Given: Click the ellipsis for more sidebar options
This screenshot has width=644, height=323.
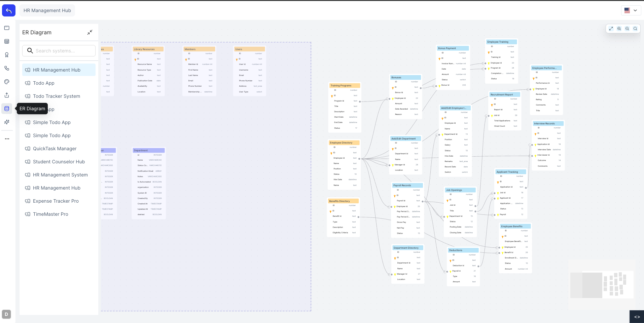Looking at the screenshot, I should [x=7, y=139].
